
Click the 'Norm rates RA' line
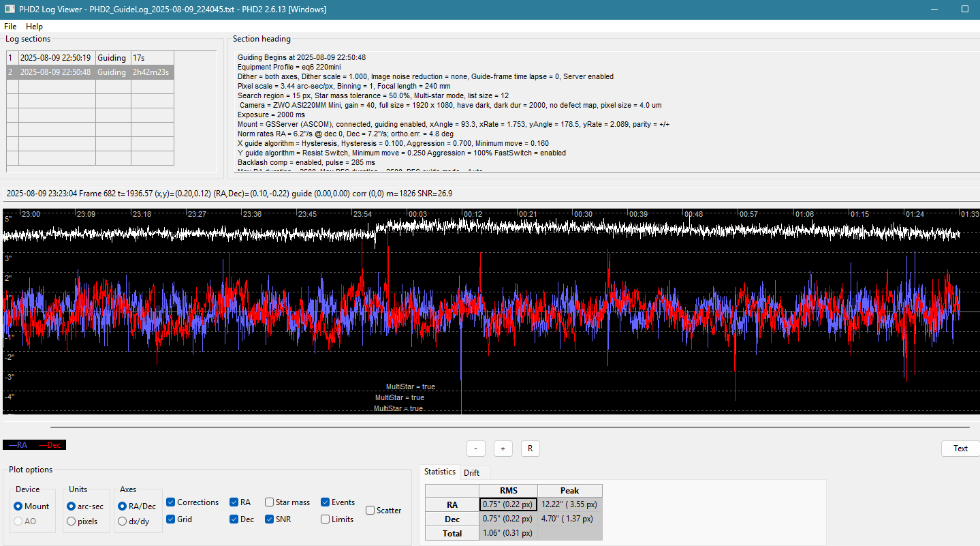345,134
